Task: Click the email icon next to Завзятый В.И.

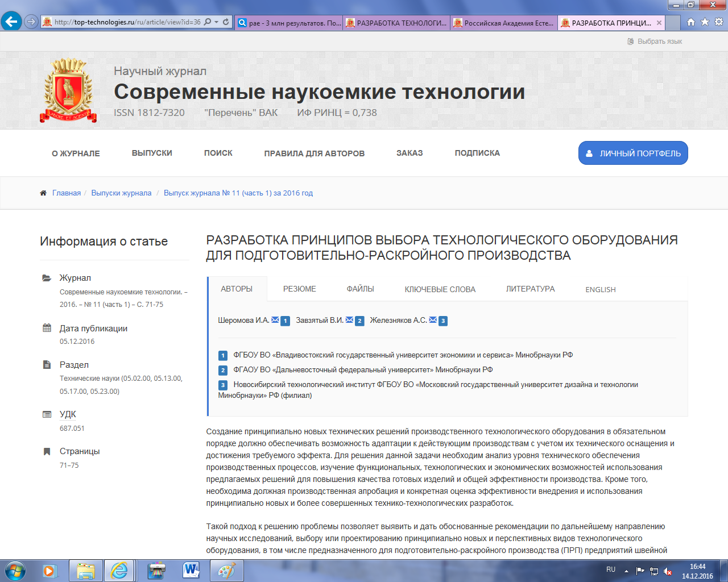Action: pyautogui.click(x=349, y=320)
